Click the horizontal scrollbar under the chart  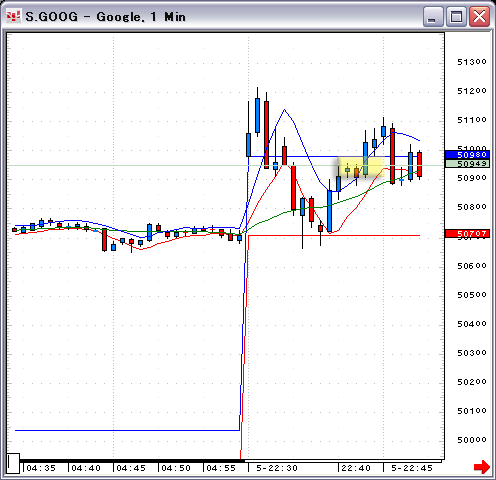[231, 461]
